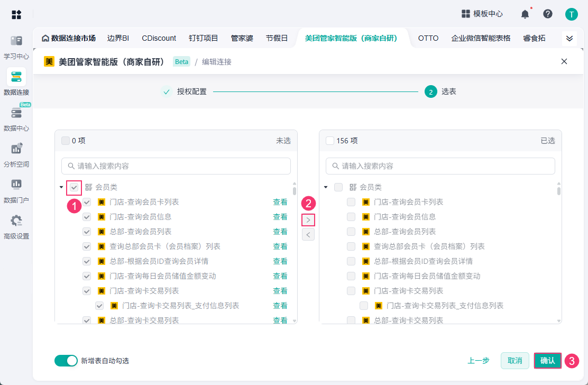Click the category icon beside 会员类 in the left list
The image size is (588, 385).
[89, 187]
